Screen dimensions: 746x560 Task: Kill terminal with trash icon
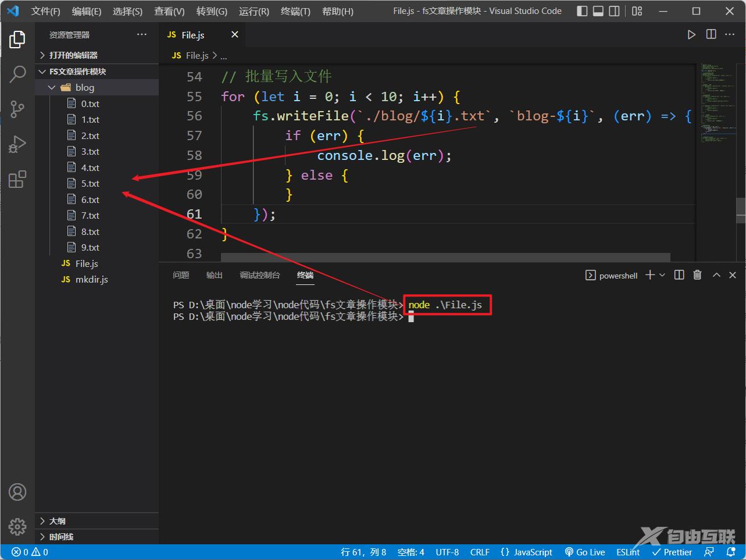tap(698, 275)
